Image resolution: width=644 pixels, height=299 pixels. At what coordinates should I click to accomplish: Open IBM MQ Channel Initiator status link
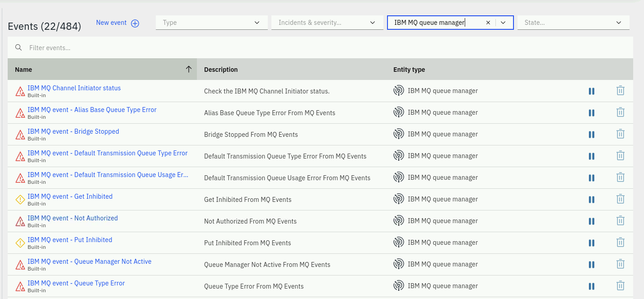(74, 88)
